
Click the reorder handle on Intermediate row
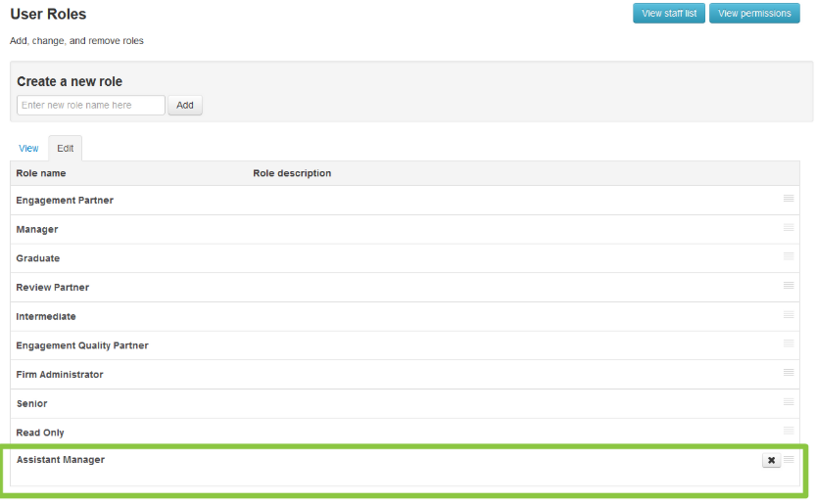(x=789, y=314)
